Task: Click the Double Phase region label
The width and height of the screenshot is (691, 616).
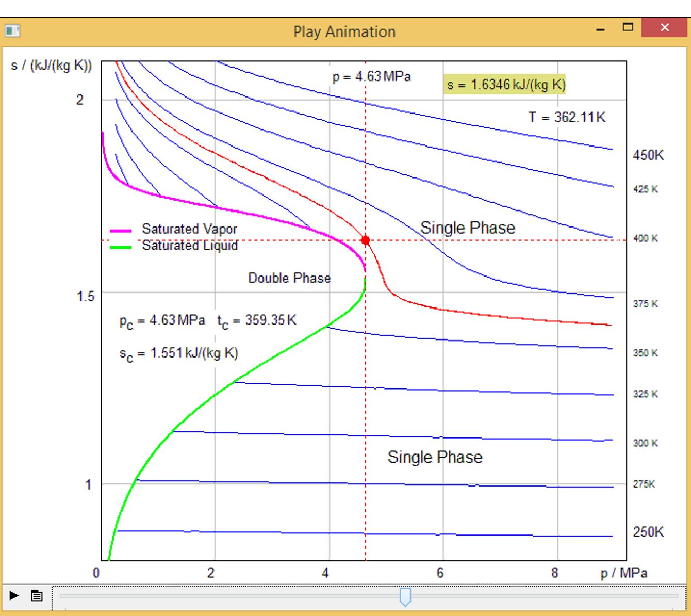Action: [289, 278]
